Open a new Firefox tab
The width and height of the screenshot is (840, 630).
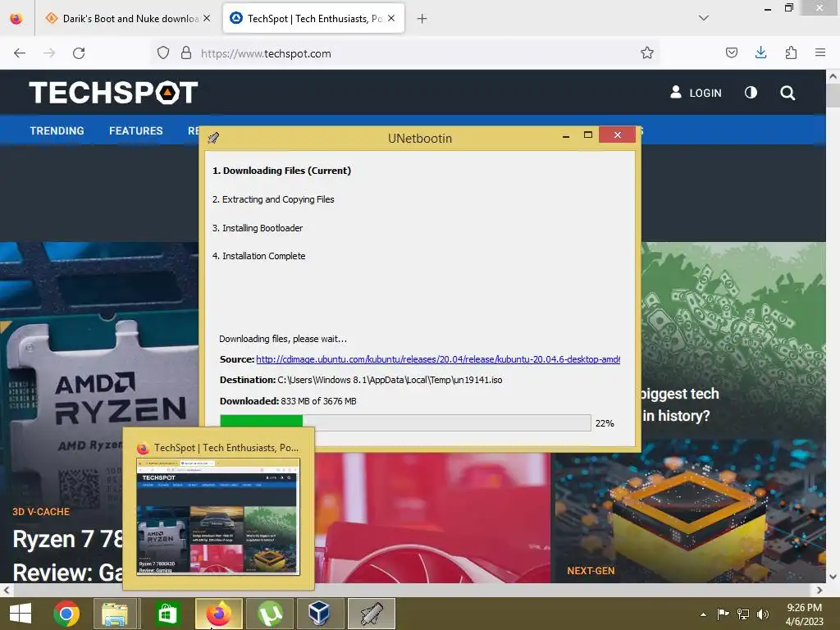422,19
